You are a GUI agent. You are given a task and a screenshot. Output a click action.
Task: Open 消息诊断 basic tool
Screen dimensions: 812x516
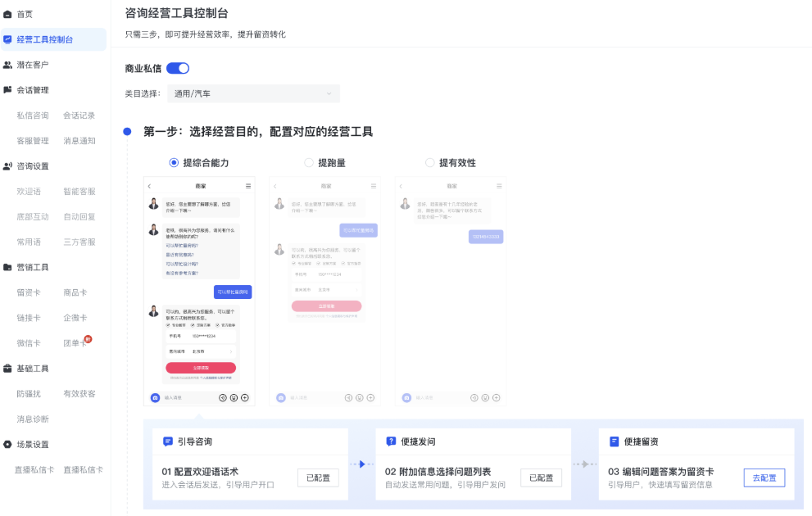(33, 419)
